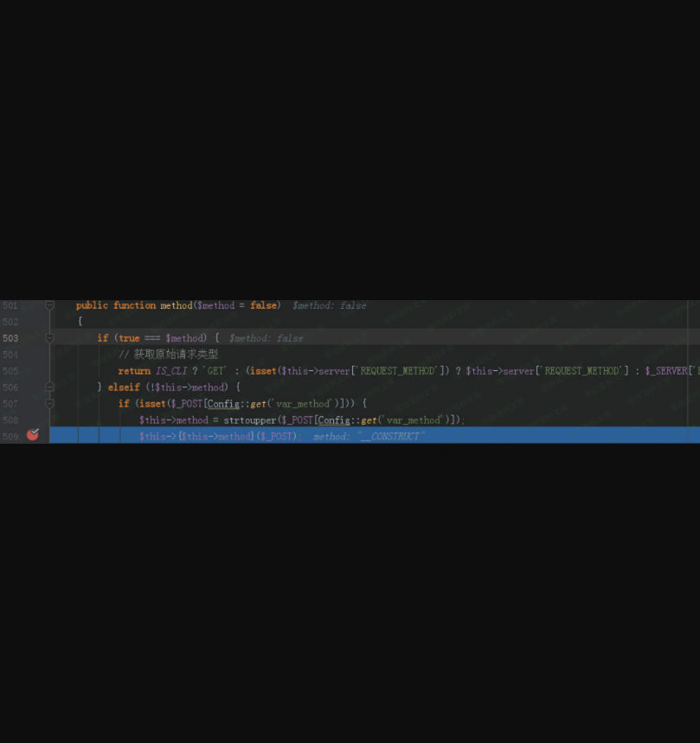Viewport: 700px width, 743px height.
Task: Click line number 502 in the gutter
Action: click(10, 322)
